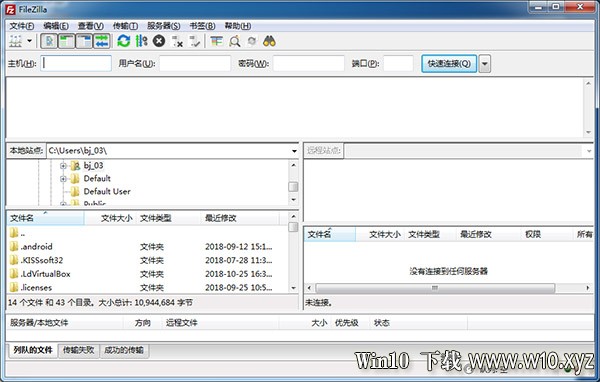Open directory listing filters icon
The width and height of the screenshot is (600, 382).
[217, 41]
